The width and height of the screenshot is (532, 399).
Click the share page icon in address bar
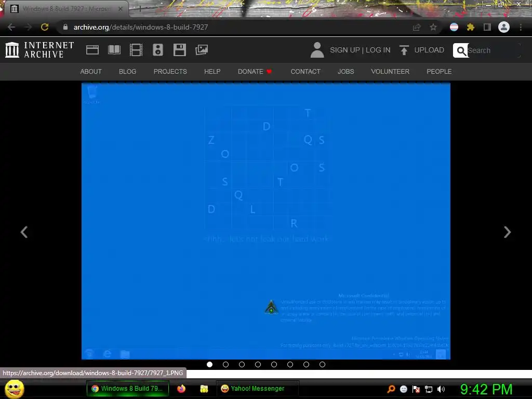point(417,27)
